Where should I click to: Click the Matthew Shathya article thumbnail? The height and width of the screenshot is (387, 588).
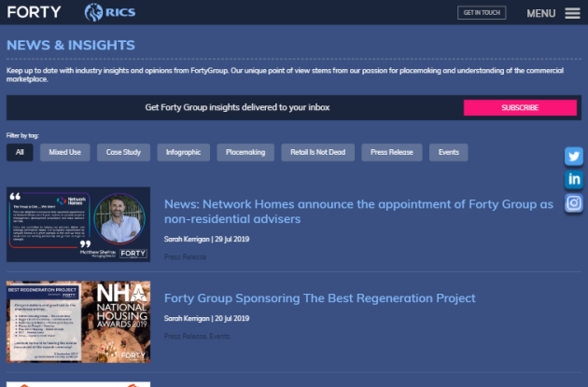tap(78, 225)
